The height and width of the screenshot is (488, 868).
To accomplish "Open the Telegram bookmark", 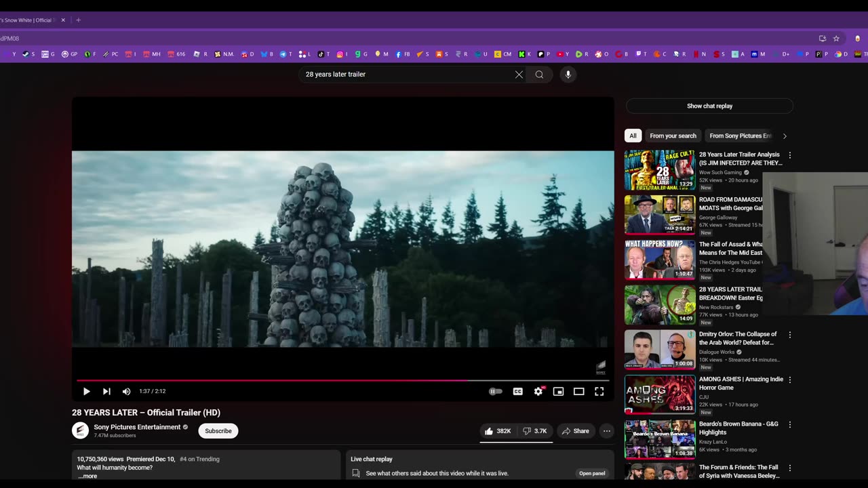I will tap(285, 54).
